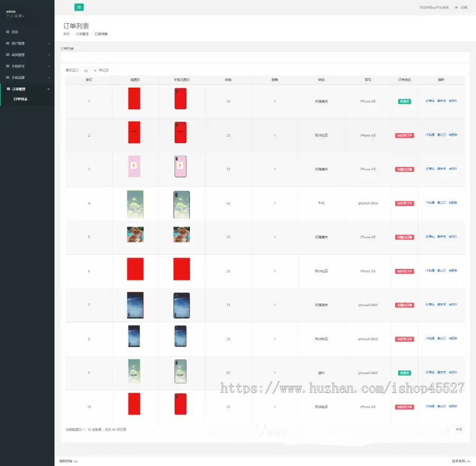Open the 手机样式 sidebar menu item
The width and height of the screenshot is (476, 466).
(x=28, y=66)
